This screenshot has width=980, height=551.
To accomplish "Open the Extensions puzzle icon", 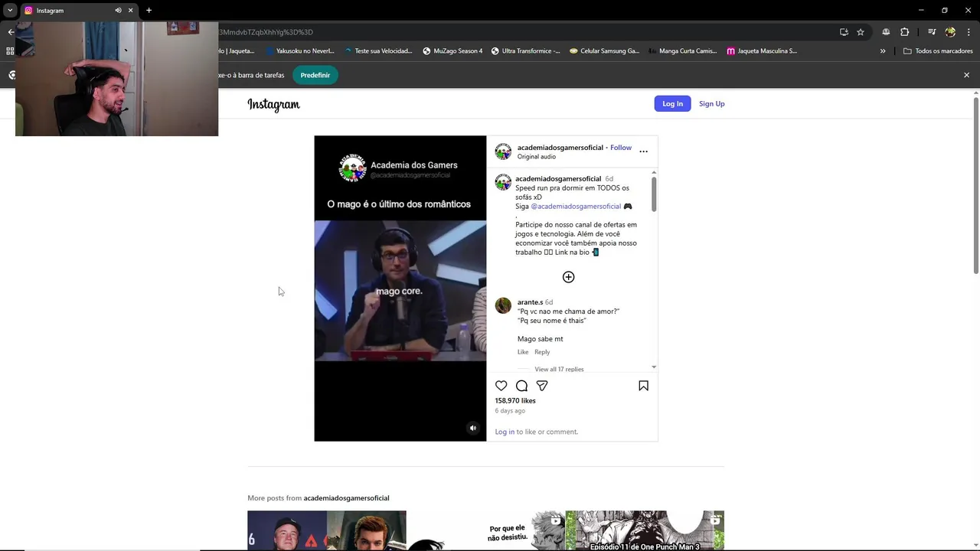I will (905, 32).
